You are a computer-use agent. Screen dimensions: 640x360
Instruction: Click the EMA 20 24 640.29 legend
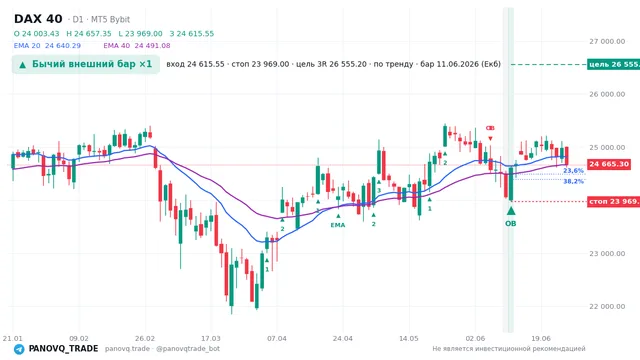47,45
